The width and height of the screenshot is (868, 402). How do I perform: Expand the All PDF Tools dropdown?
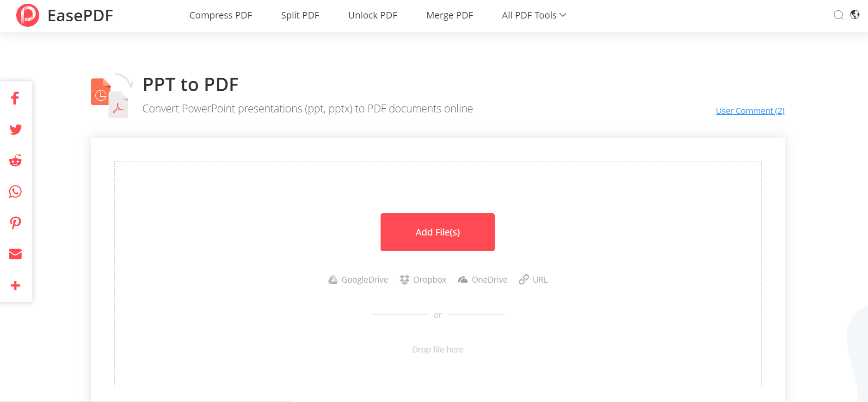tap(533, 15)
